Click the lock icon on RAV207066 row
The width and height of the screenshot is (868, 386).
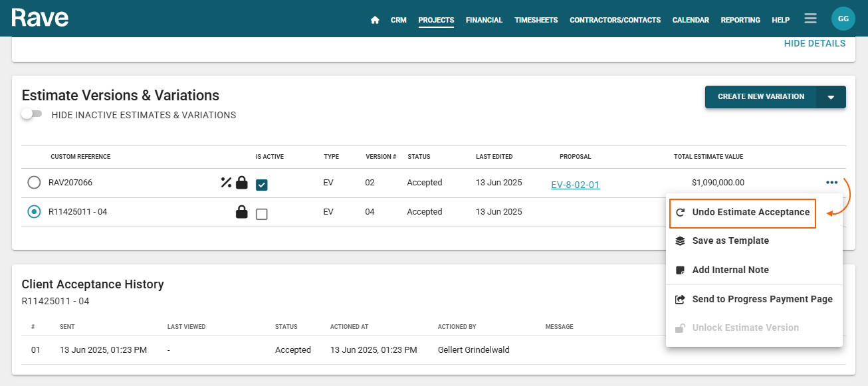point(242,182)
